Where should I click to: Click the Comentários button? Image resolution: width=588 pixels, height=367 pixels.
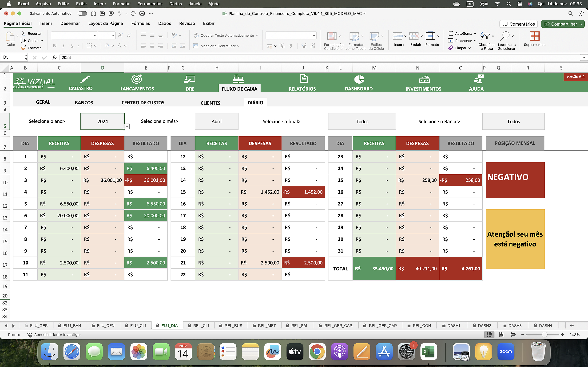click(519, 24)
